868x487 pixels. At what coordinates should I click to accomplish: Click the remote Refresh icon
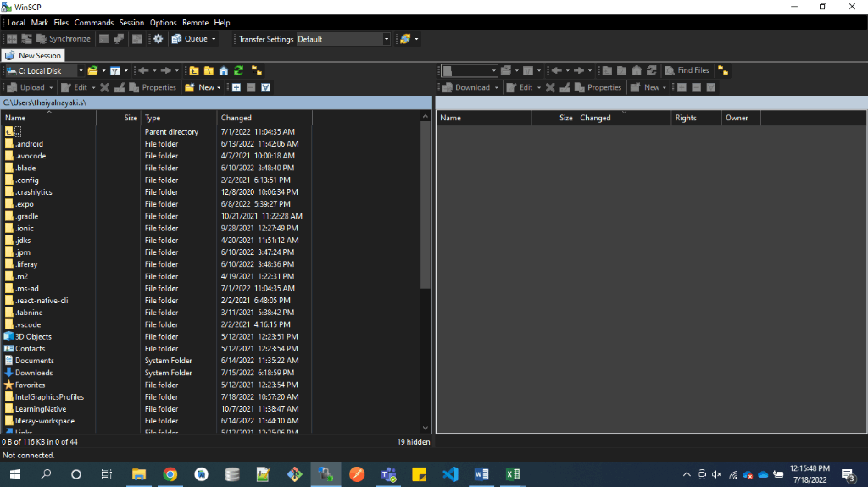click(652, 70)
